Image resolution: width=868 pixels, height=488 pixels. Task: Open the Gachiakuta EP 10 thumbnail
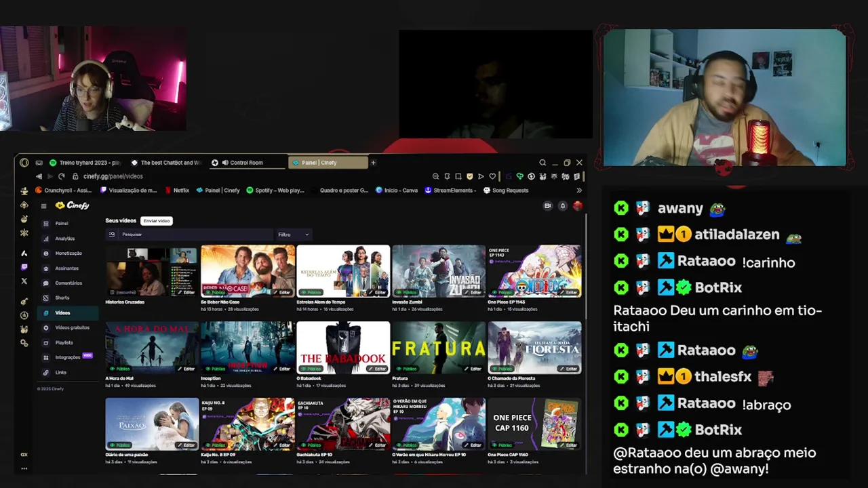point(343,424)
